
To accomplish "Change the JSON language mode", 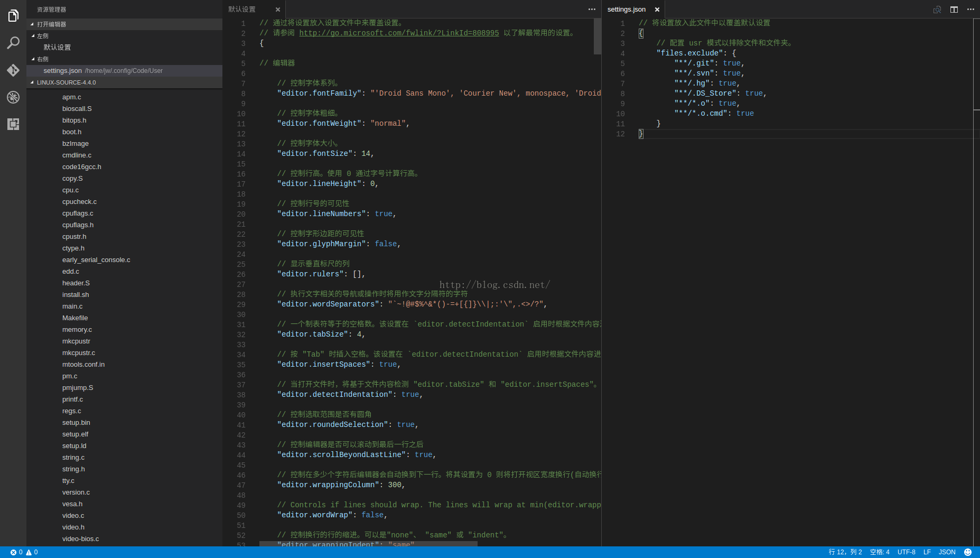I will tap(947, 552).
